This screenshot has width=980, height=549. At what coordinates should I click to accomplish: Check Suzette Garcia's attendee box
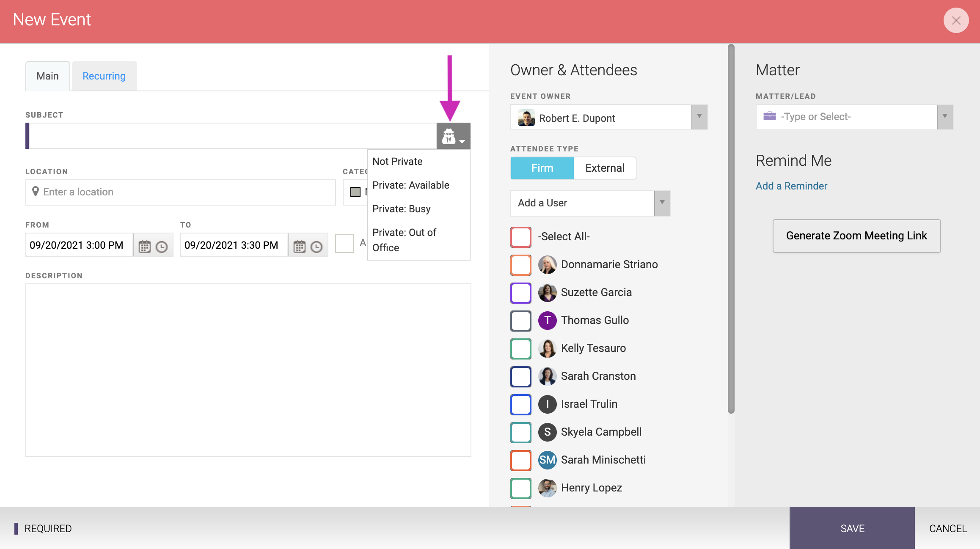tap(521, 293)
